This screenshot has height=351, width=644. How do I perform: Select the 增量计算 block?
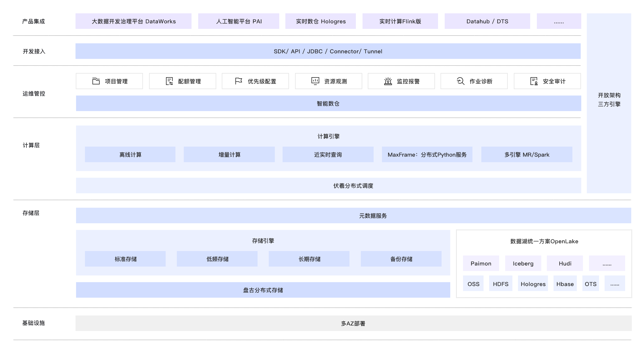[229, 154]
